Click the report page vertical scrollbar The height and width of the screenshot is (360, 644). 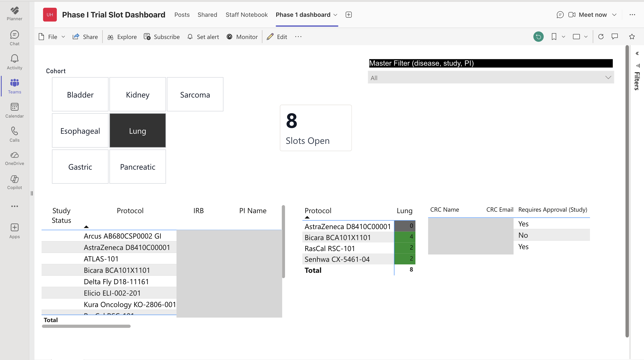[x=627, y=191]
